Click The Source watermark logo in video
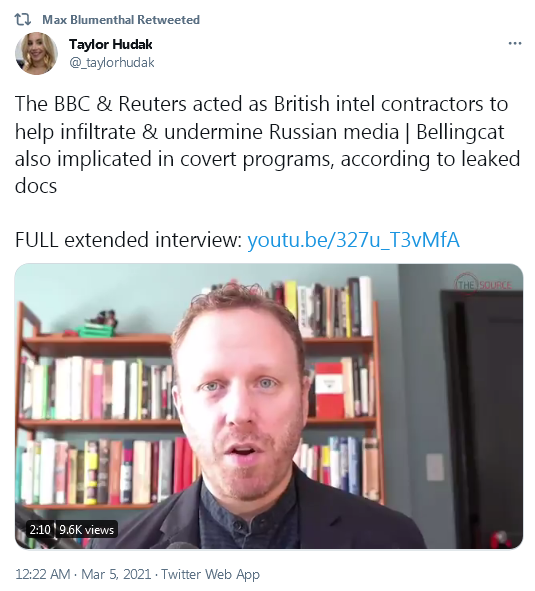This screenshot has width=535, height=591. [483, 285]
